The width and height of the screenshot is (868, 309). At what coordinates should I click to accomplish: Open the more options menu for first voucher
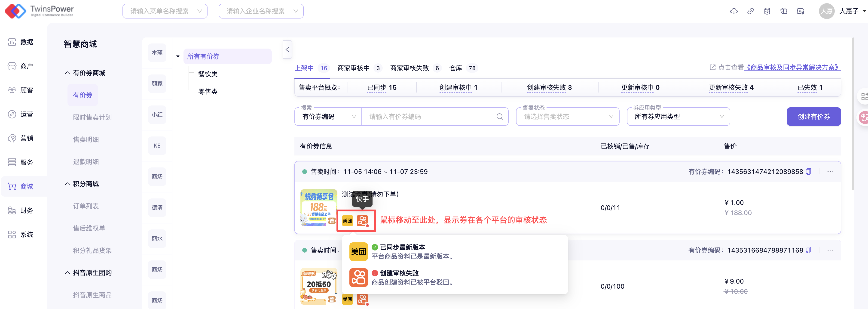(830, 171)
